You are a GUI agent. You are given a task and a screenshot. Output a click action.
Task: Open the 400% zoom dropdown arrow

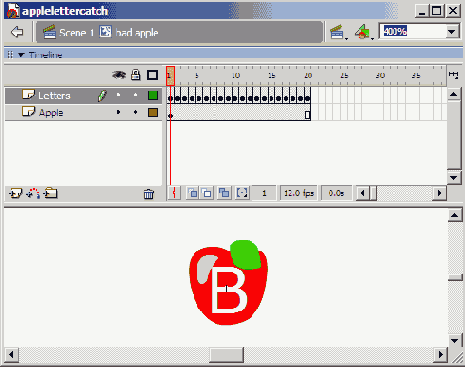tap(452, 32)
